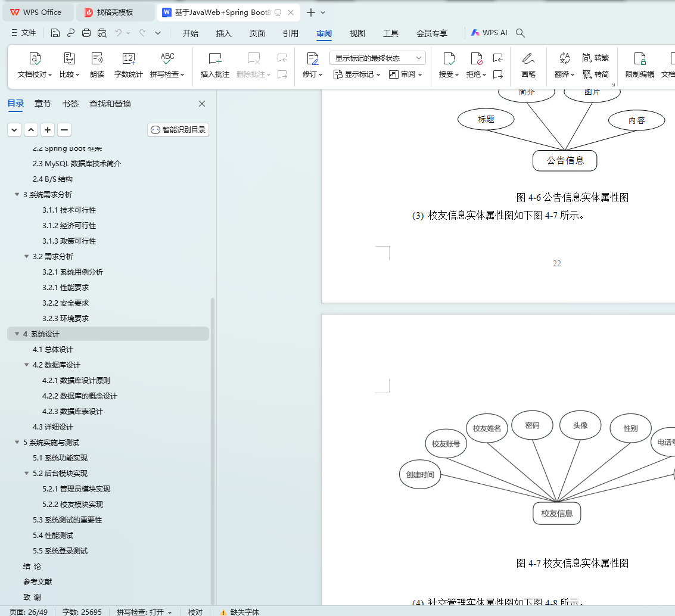Open the 翻译 translate tool
Image resolution: width=675 pixels, height=616 pixels.
coord(564,65)
